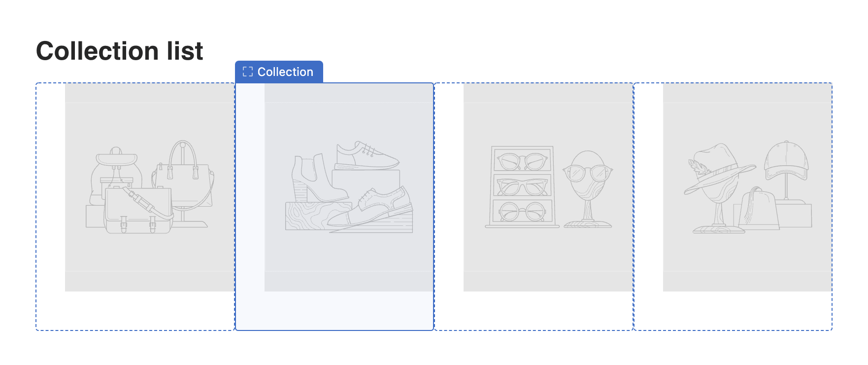868x365 pixels.
Task: Click the Collection list heading
Action: click(119, 51)
